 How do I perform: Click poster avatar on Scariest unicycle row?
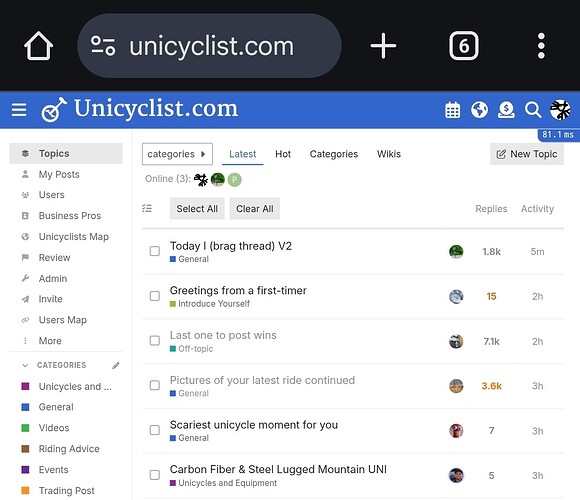tap(456, 431)
